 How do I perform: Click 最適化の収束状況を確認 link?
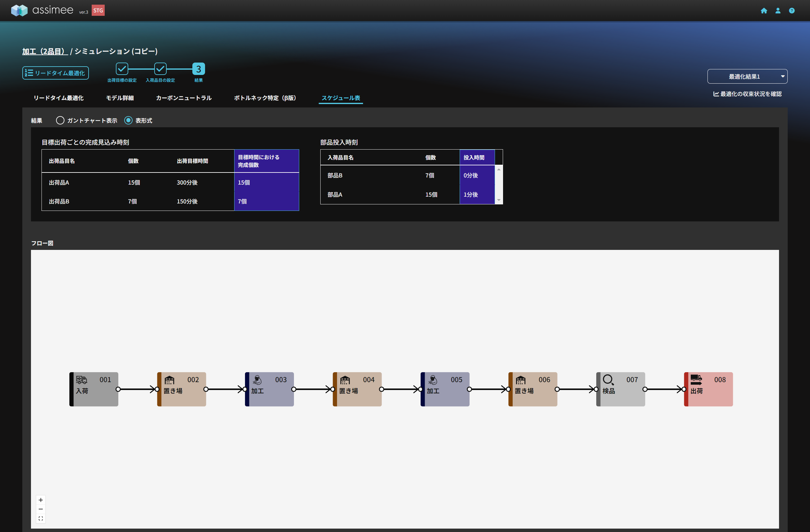tap(747, 94)
